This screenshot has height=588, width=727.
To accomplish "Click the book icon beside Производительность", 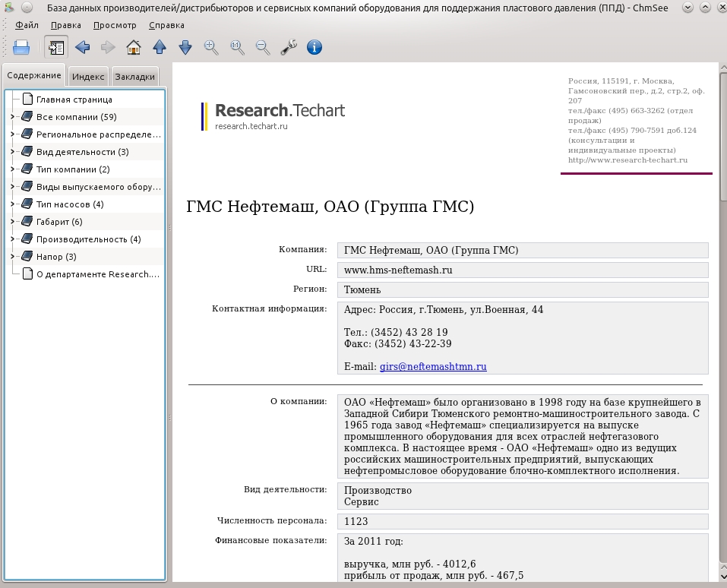I will tap(27, 239).
